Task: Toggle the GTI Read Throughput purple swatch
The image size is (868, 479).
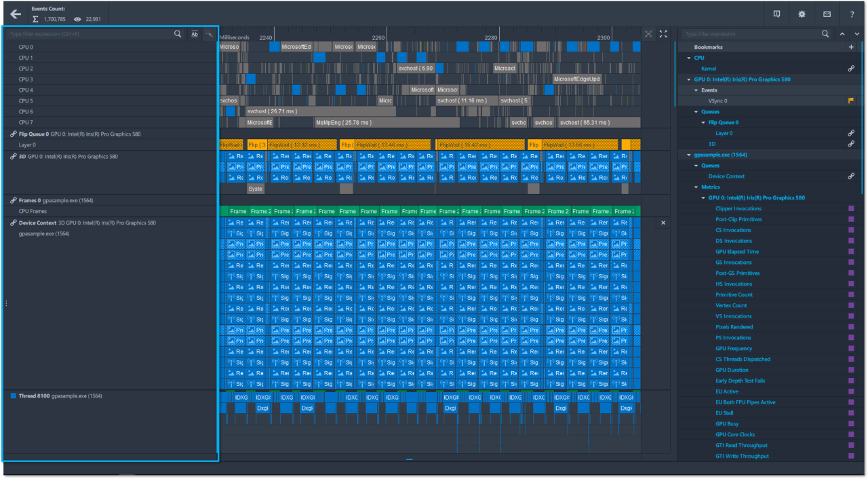Action: click(x=851, y=446)
